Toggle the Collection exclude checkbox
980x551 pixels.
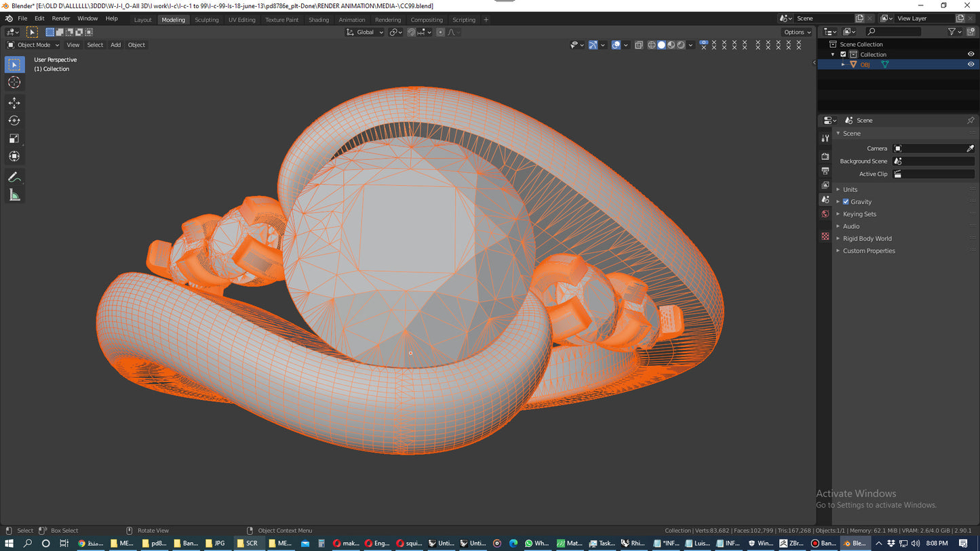coord(843,54)
